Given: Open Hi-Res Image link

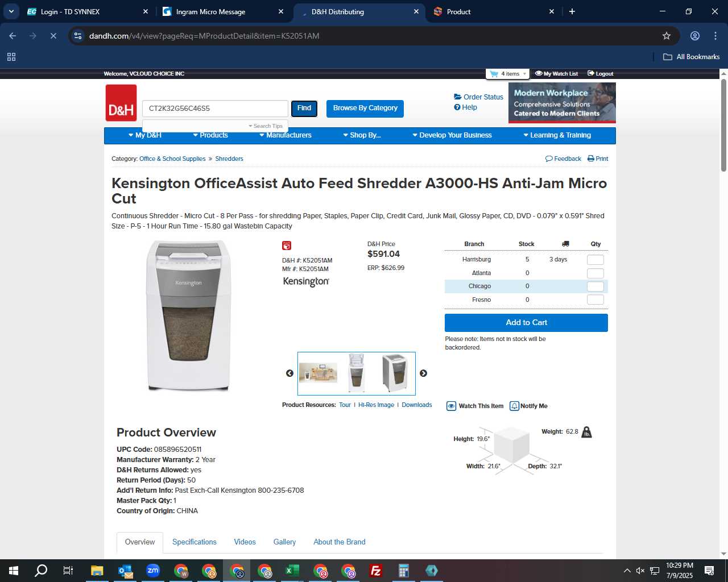Looking at the screenshot, I should [x=376, y=405].
